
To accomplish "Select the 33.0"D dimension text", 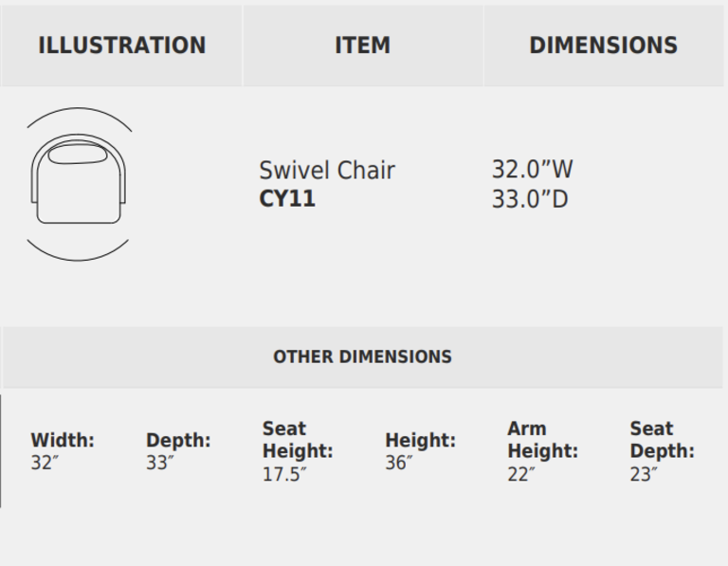I will pos(529,199).
